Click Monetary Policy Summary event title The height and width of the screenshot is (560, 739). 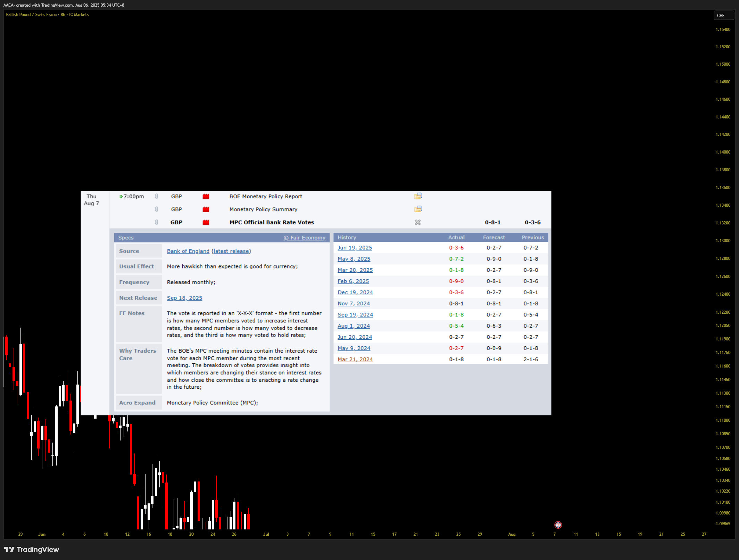tap(263, 209)
